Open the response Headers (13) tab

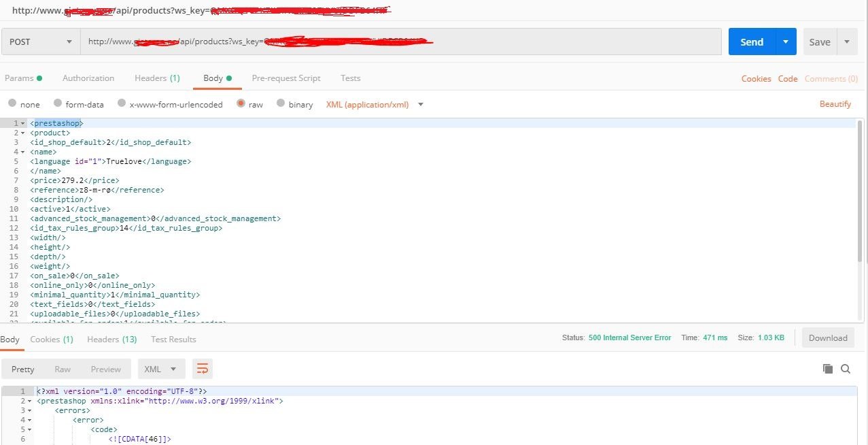(112, 339)
